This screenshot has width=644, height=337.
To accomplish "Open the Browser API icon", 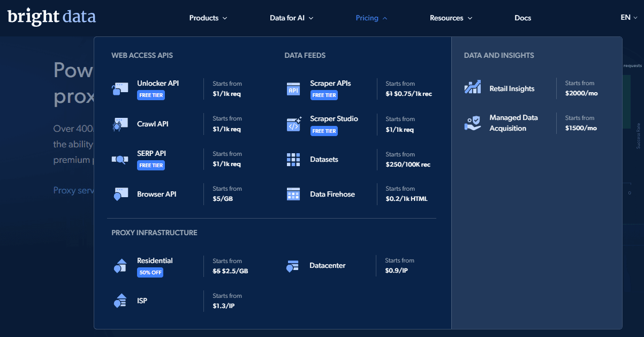I will [120, 194].
